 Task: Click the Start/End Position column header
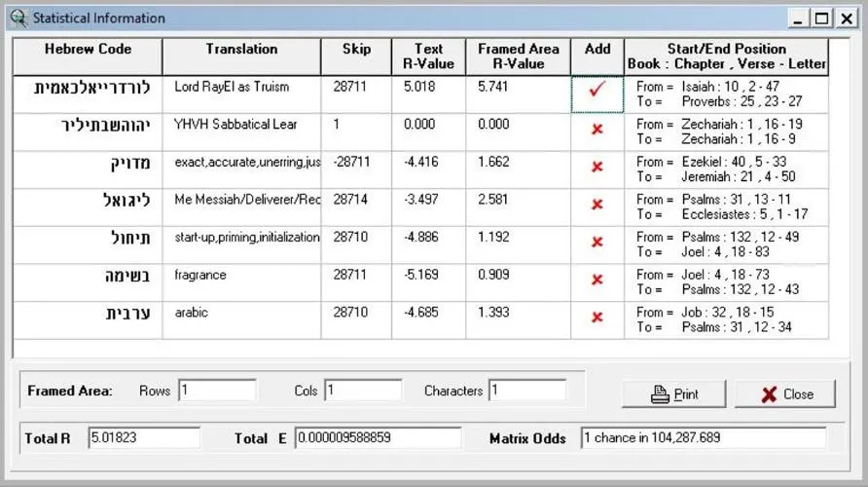click(726, 56)
